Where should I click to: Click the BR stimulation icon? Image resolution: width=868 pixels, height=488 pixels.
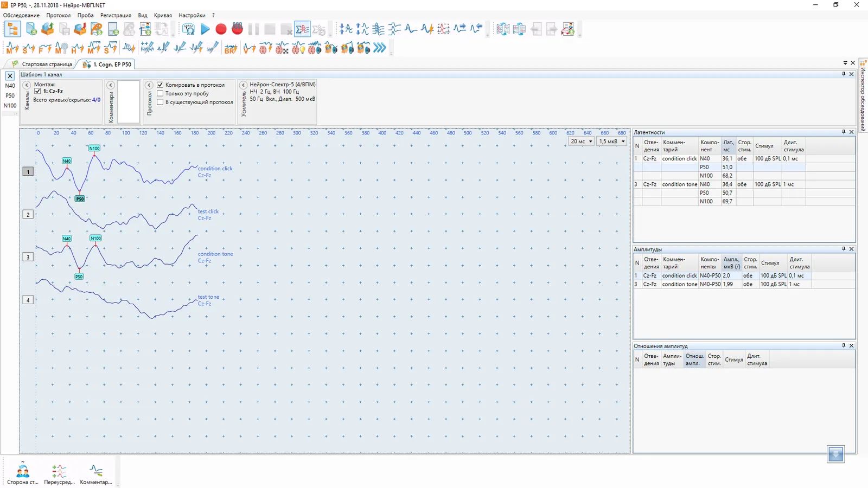tap(231, 48)
